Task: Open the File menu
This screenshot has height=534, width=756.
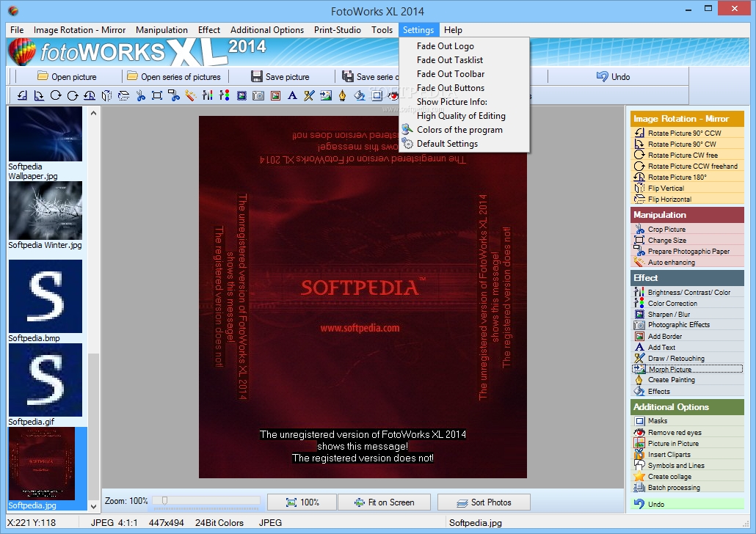Action: 17,30
